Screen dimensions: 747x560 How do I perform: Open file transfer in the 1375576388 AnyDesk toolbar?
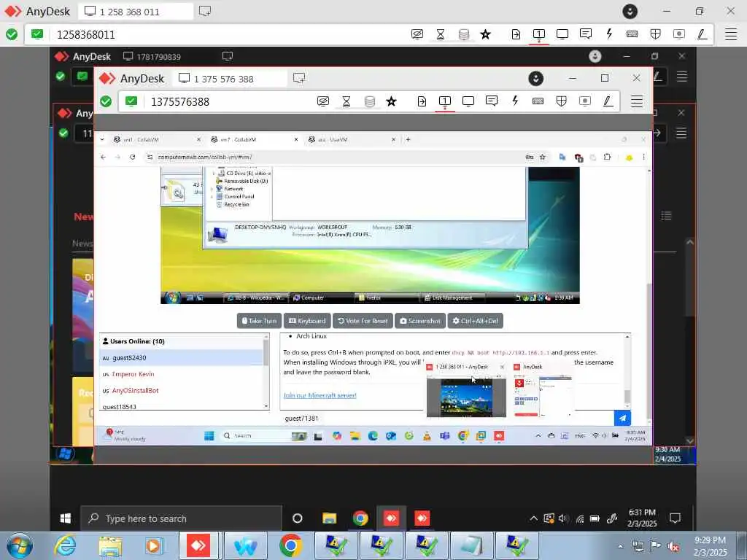coord(422,101)
